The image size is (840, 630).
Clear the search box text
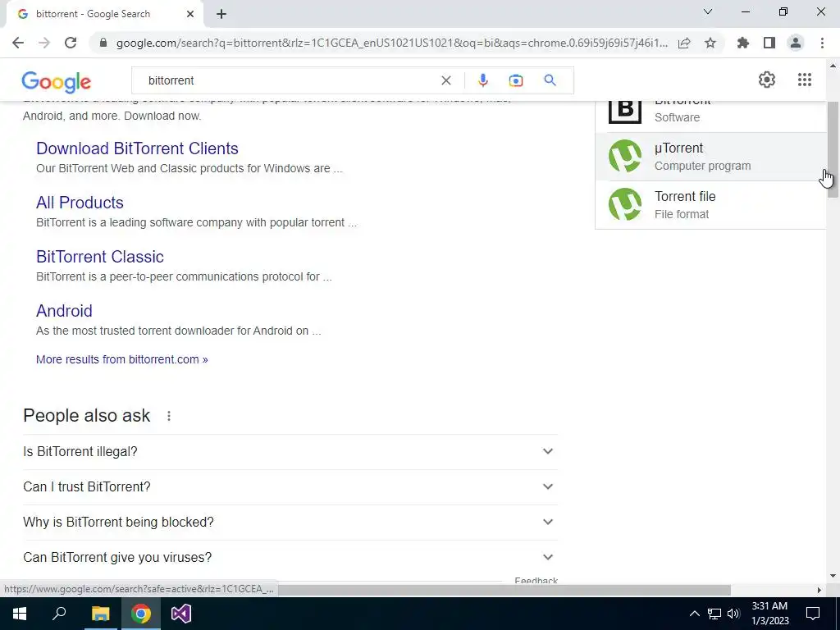tap(445, 80)
